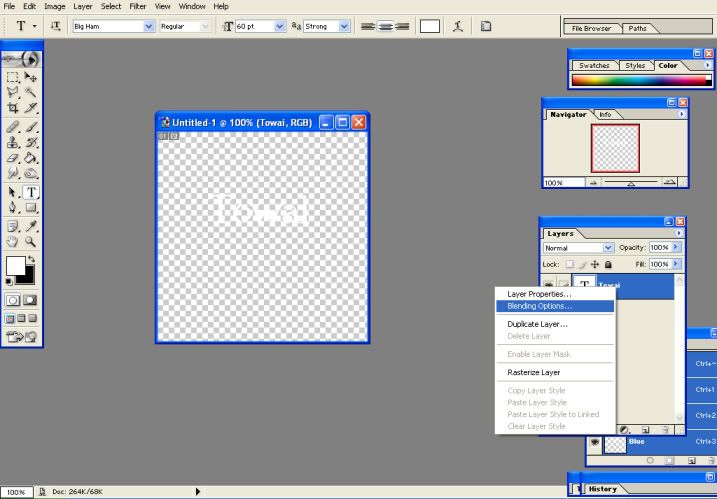Select the Notes tool
The width and height of the screenshot is (717, 499).
tap(13, 226)
